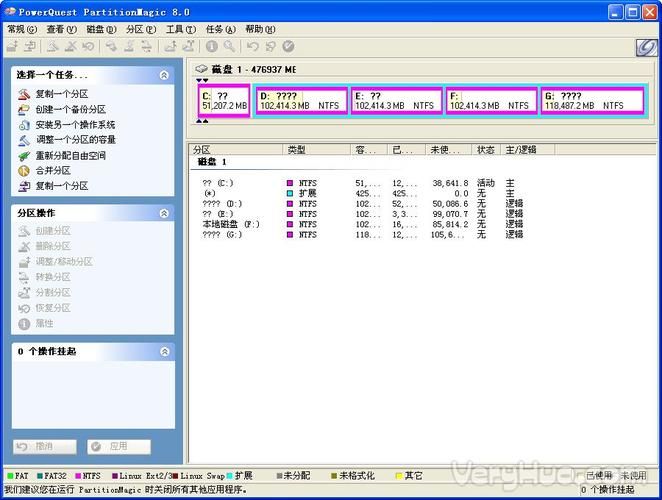Click the FAT32 legend color swatch
This screenshot has height=500, width=662.
[40, 476]
